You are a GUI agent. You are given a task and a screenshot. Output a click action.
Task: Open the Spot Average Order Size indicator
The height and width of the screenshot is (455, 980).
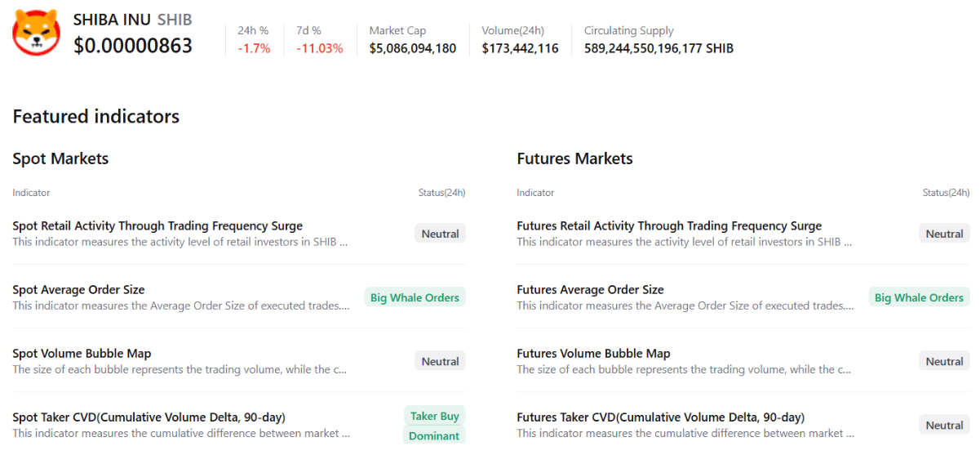(x=78, y=290)
